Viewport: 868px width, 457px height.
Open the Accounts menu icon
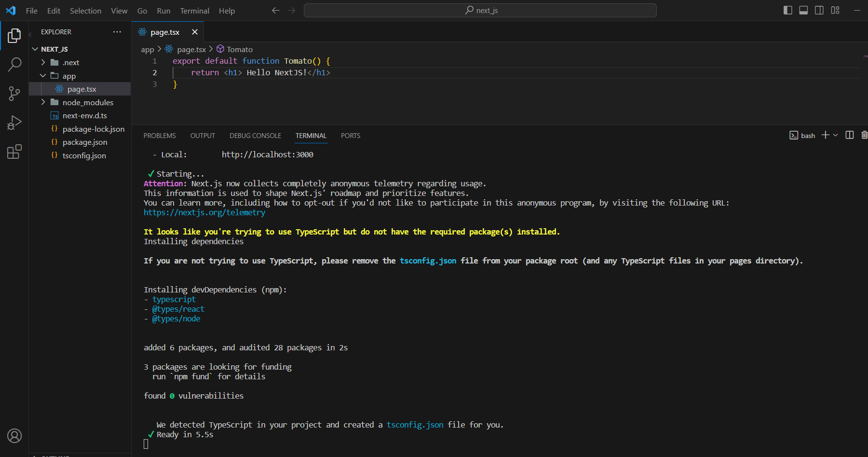coord(14,436)
